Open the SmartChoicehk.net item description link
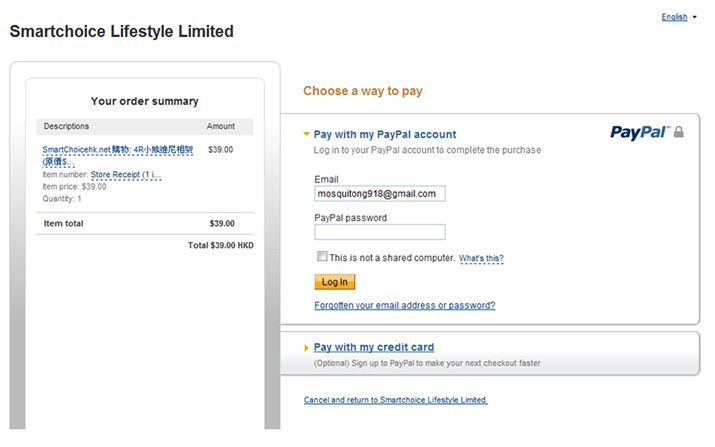715x447 pixels. [x=118, y=155]
